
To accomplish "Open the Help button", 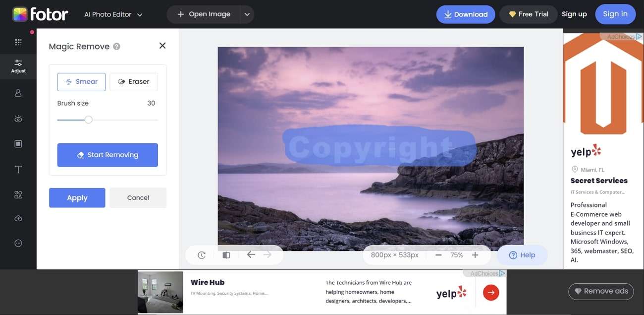I will 522,255.
